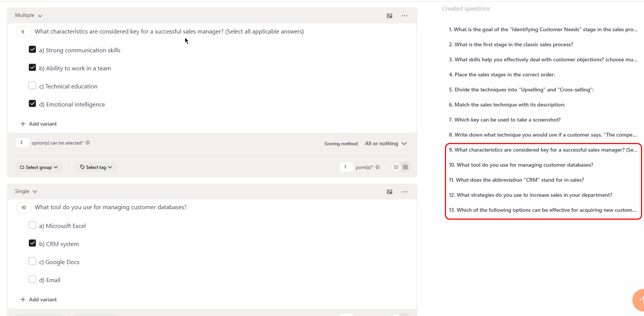Viewport: 644px width, 316px height.
Task: Uncheck 'Strong communication skills' answer
Action: [32, 50]
